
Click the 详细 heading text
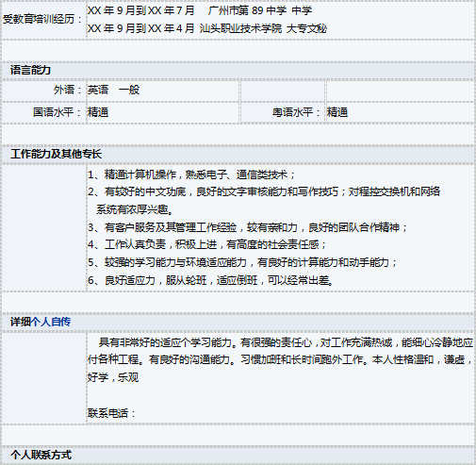pos(21,322)
